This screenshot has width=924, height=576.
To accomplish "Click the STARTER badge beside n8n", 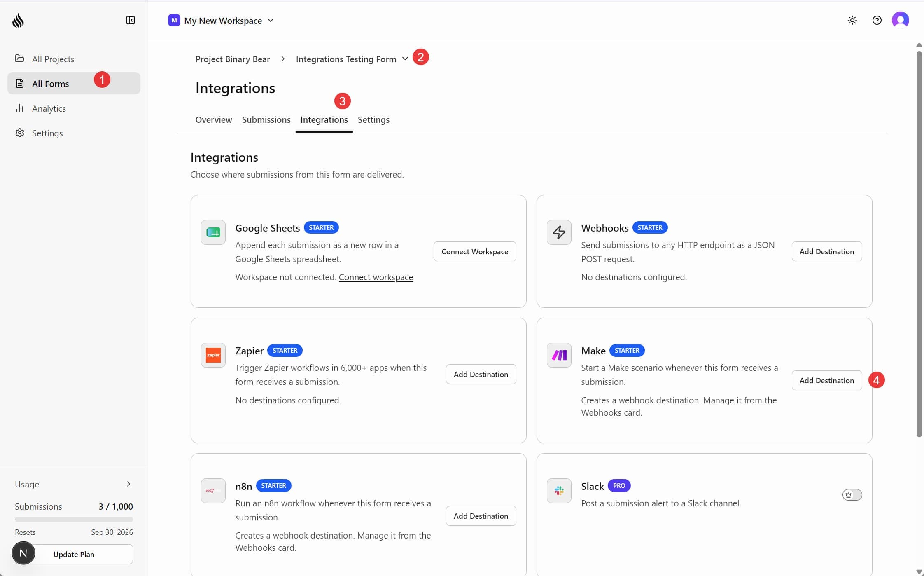I will tap(273, 485).
